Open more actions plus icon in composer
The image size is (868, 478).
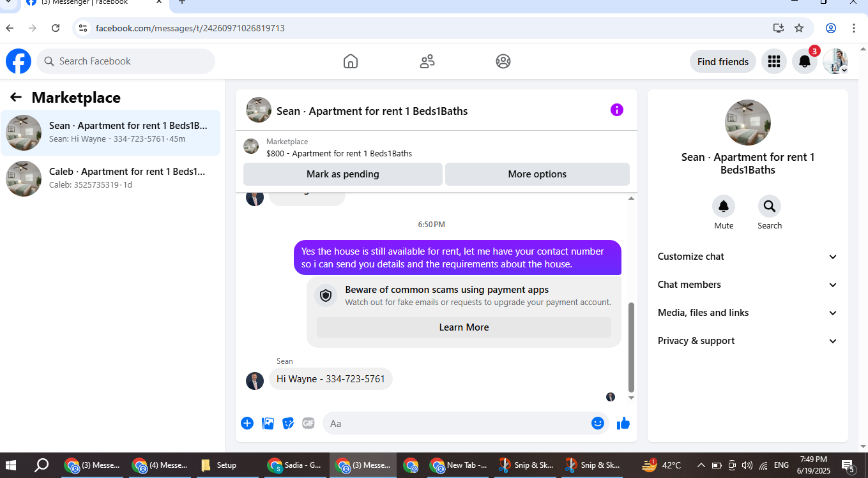coord(247,423)
